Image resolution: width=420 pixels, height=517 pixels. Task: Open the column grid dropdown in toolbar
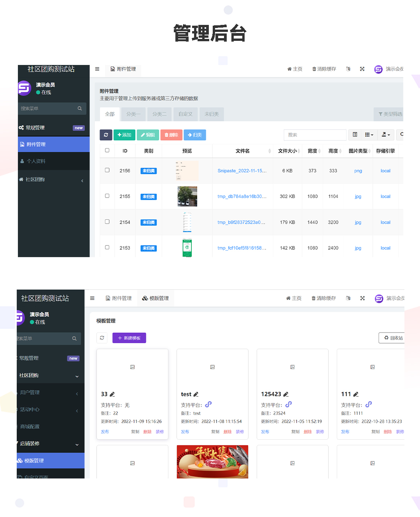click(369, 135)
